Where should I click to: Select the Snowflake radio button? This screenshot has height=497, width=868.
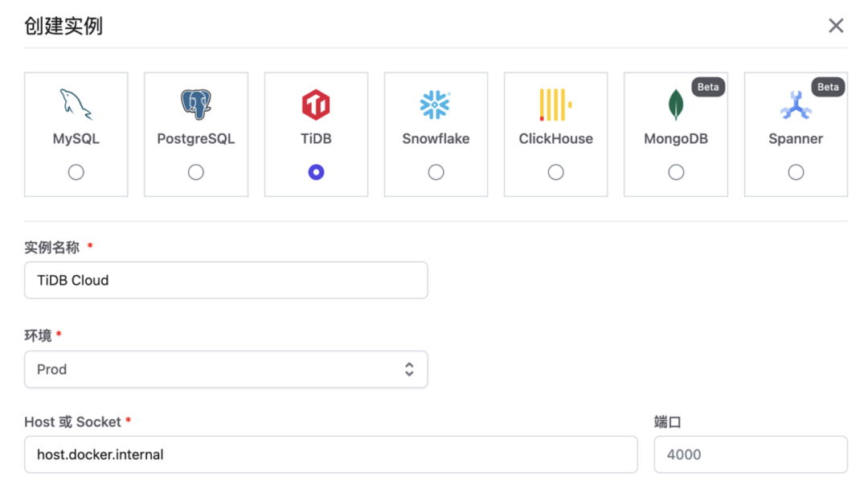click(436, 172)
